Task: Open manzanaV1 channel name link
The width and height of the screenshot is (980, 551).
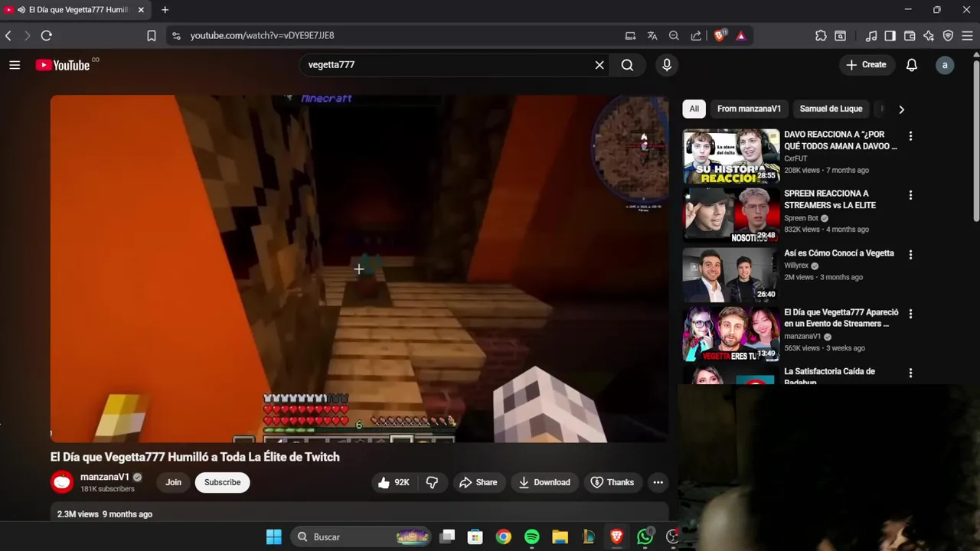Action: tap(105, 477)
